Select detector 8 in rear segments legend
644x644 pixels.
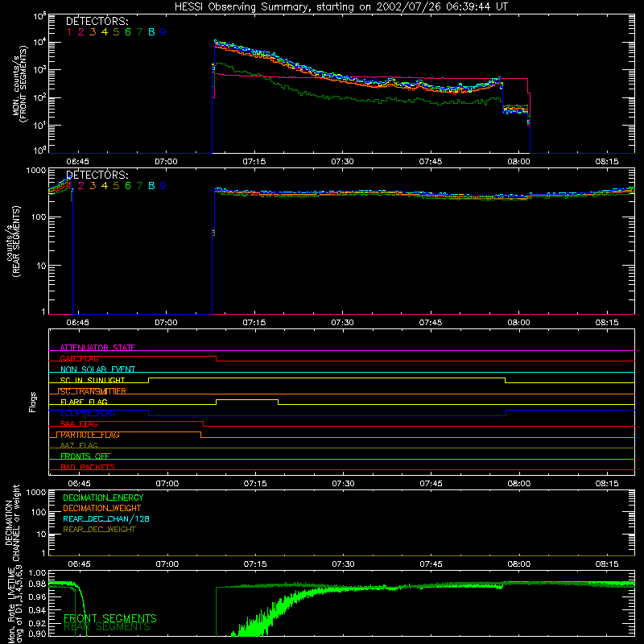(x=151, y=186)
